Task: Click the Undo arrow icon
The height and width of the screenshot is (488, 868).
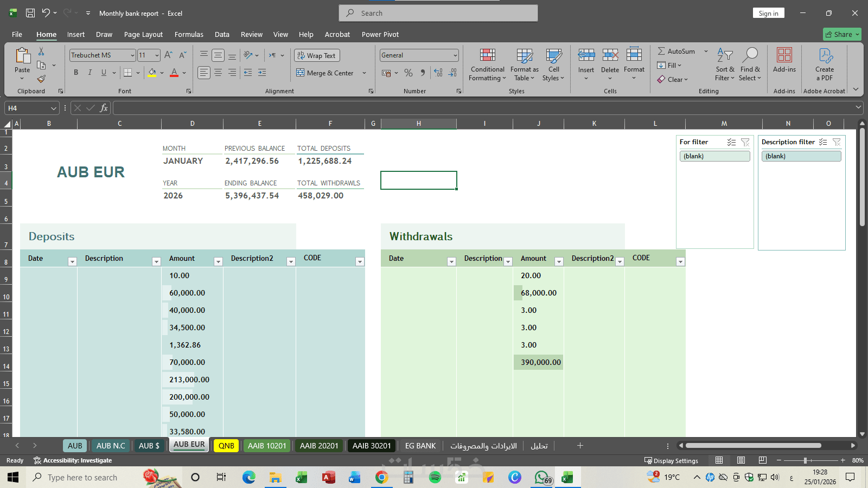Action: tap(46, 13)
